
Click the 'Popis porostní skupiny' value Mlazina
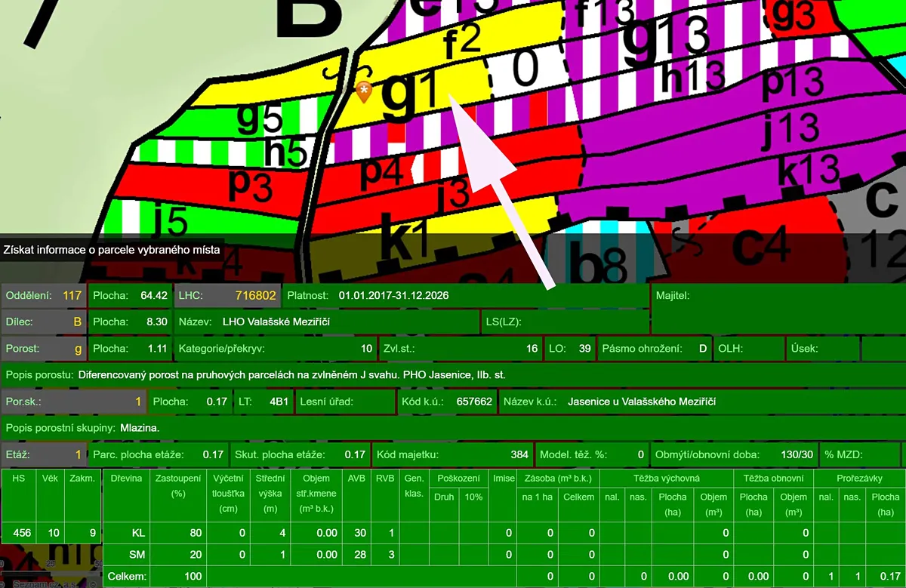click(x=140, y=428)
